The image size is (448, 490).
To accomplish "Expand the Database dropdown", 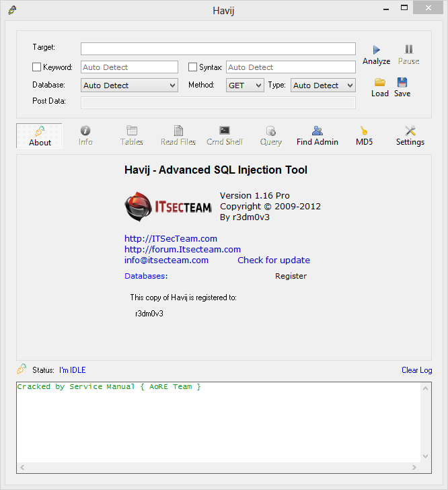I will pyautogui.click(x=129, y=85).
